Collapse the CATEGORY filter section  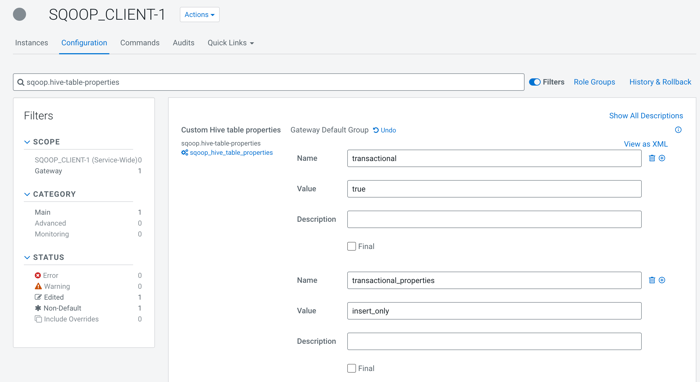50,194
